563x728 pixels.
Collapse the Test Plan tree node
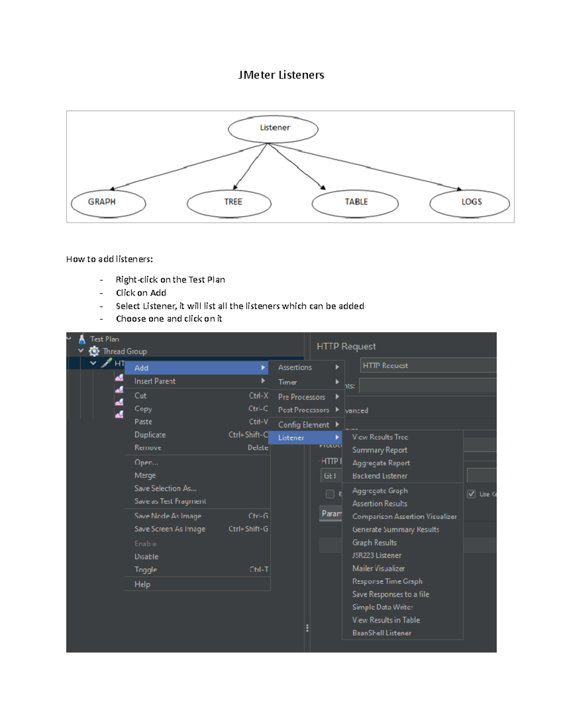[69, 338]
